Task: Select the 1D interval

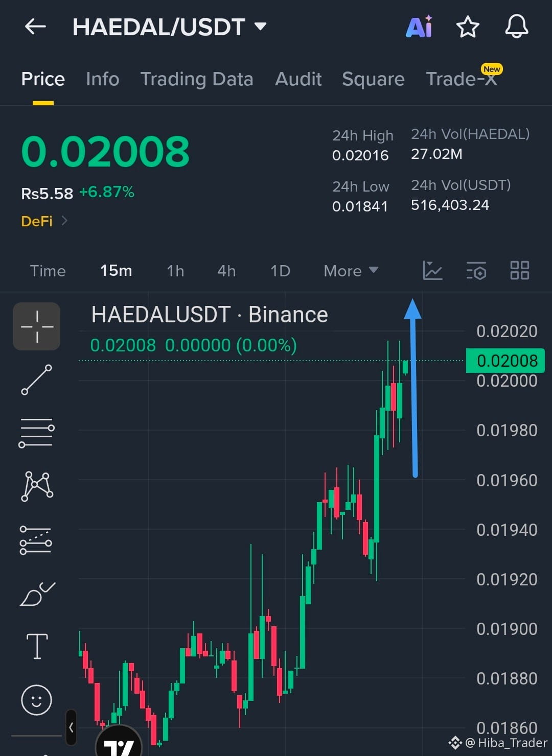Action: point(280,271)
